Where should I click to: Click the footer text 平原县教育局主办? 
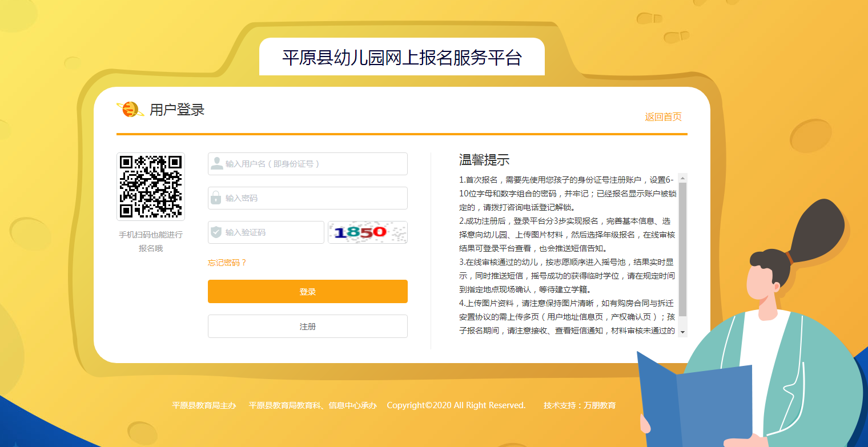click(x=204, y=405)
